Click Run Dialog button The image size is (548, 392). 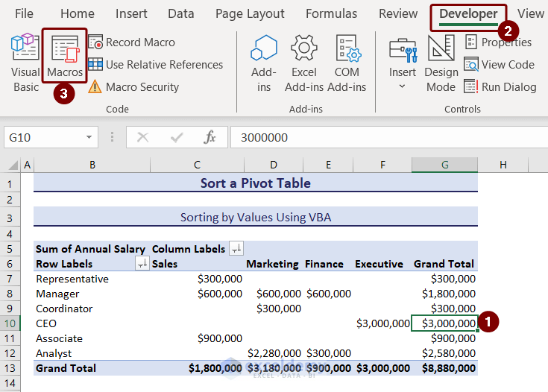500,87
